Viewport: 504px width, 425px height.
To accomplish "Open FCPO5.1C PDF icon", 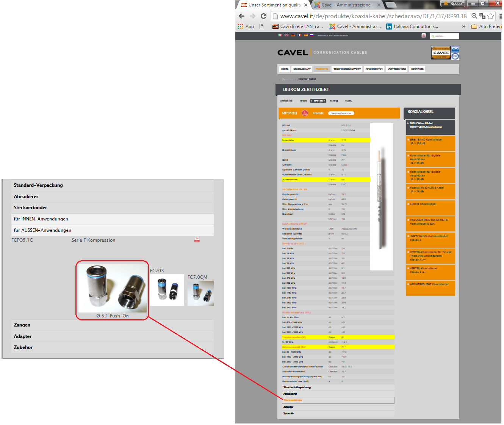I will coord(197,239).
